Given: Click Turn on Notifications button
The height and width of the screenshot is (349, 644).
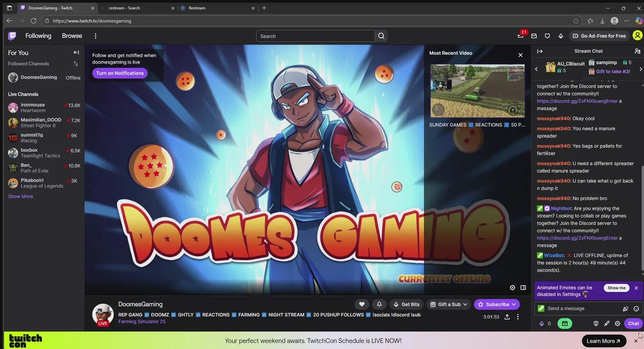Looking at the screenshot, I should point(120,73).
